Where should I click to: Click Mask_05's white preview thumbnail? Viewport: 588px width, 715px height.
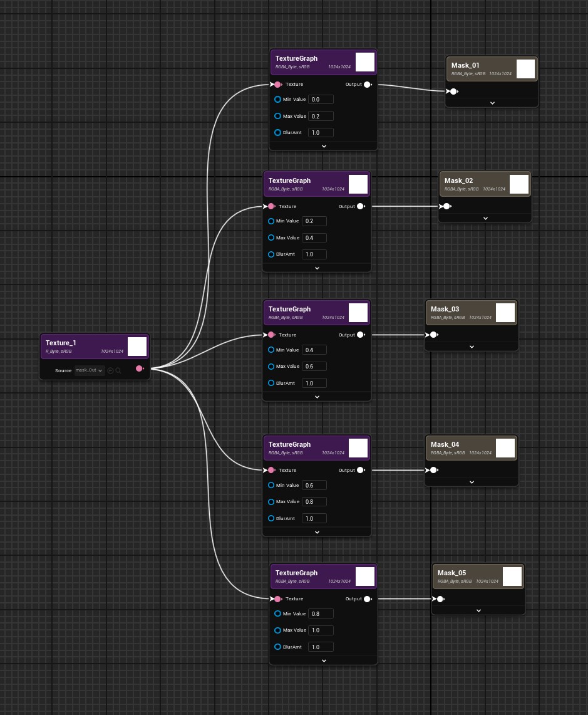click(512, 577)
